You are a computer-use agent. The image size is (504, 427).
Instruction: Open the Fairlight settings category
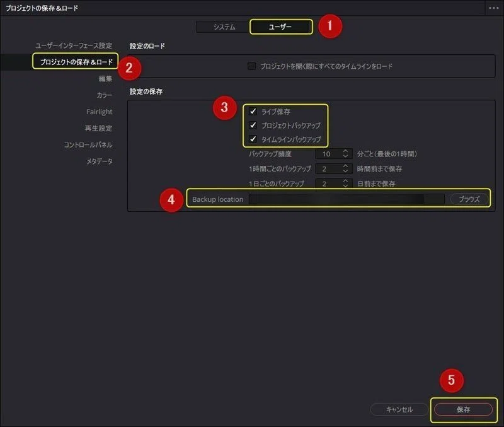point(100,112)
